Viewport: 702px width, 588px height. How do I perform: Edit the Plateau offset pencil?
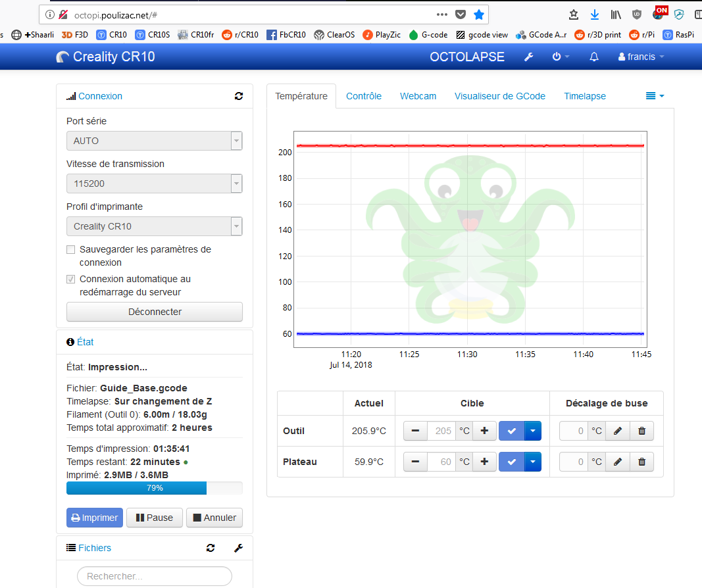617,462
